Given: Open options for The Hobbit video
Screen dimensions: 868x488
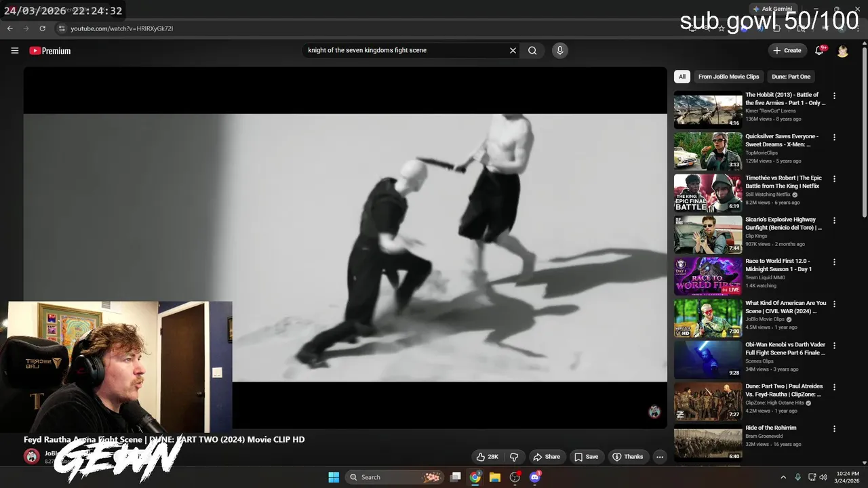Looking at the screenshot, I should (834, 96).
